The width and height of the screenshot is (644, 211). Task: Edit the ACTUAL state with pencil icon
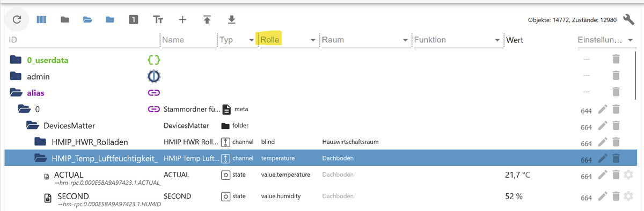point(603,174)
